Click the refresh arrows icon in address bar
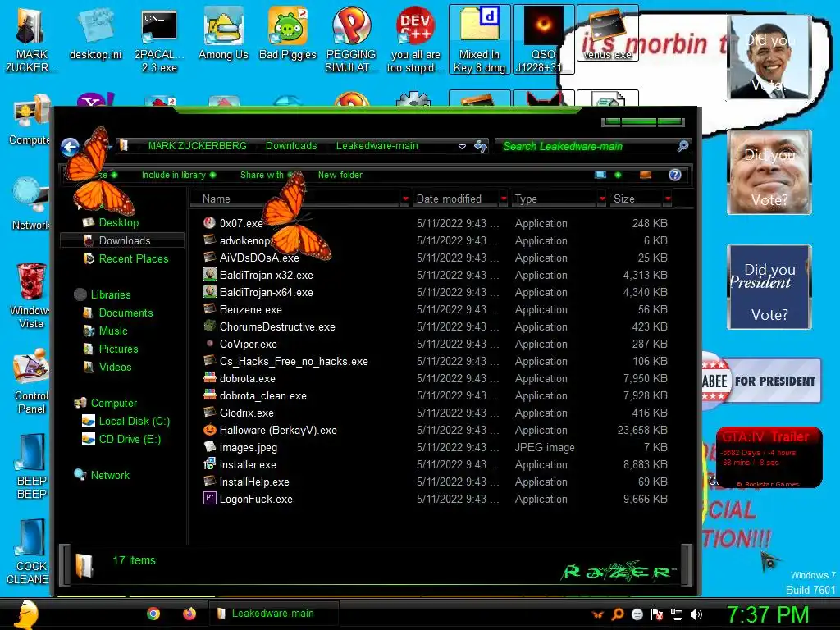840x630 pixels. [x=481, y=146]
